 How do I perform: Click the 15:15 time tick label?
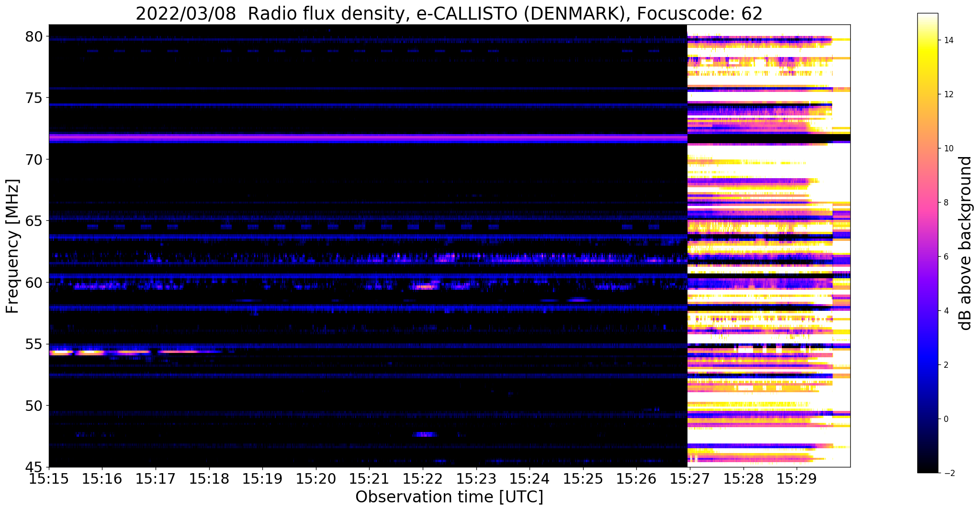click(x=49, y=478)
